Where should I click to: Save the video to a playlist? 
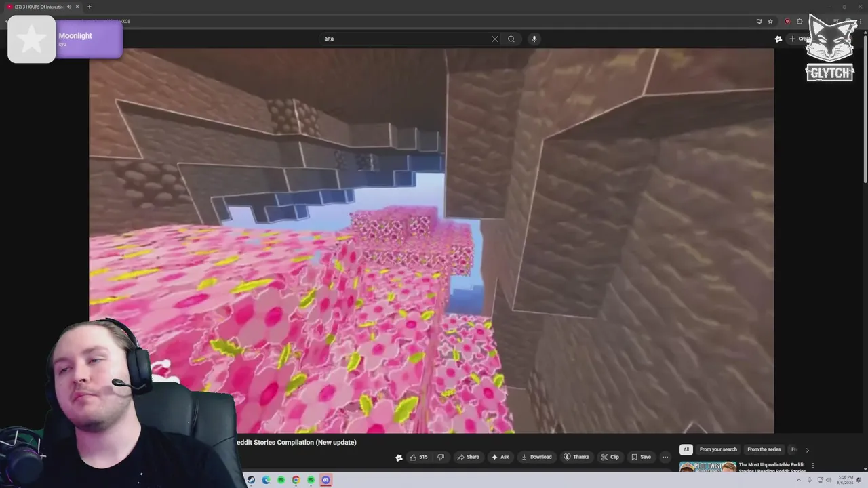[x=641, y=457]
